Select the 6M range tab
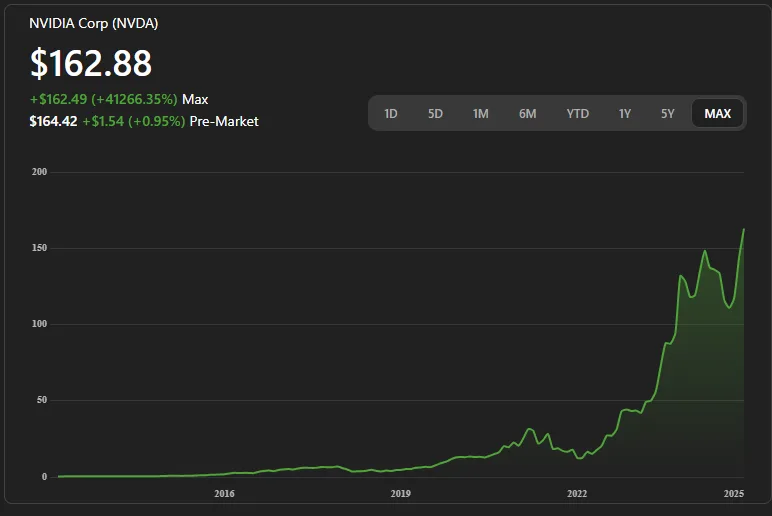Screen dimensions: 772x516 pyautogui.click(x=527, y=114)
